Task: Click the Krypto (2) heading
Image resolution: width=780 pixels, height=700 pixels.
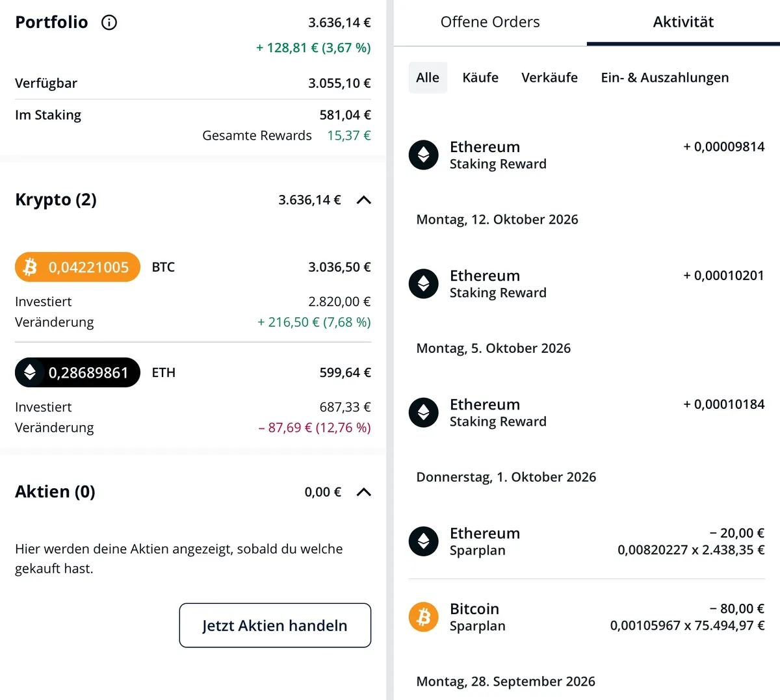Action: click(56, 200)
